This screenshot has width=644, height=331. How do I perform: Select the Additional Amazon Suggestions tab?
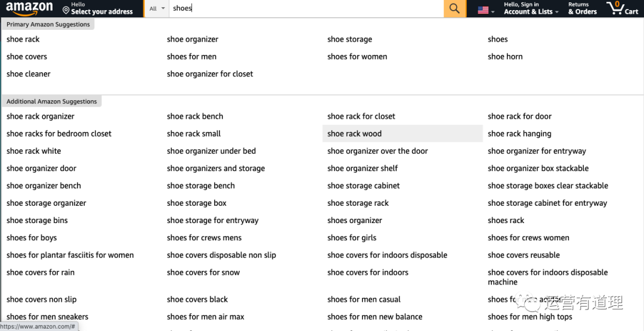click(x=52, y=101)
